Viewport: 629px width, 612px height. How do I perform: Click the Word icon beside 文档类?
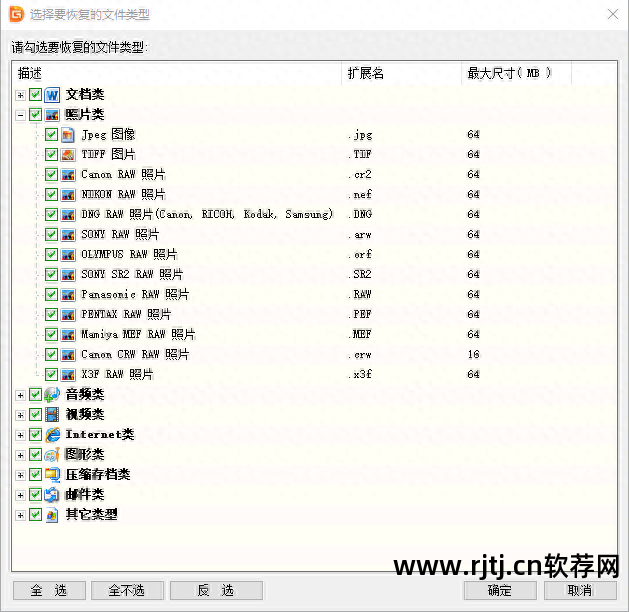52,95
